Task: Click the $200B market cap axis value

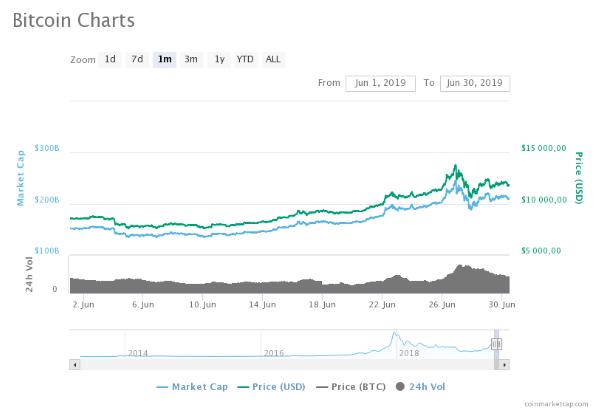Action: (47, 200)
